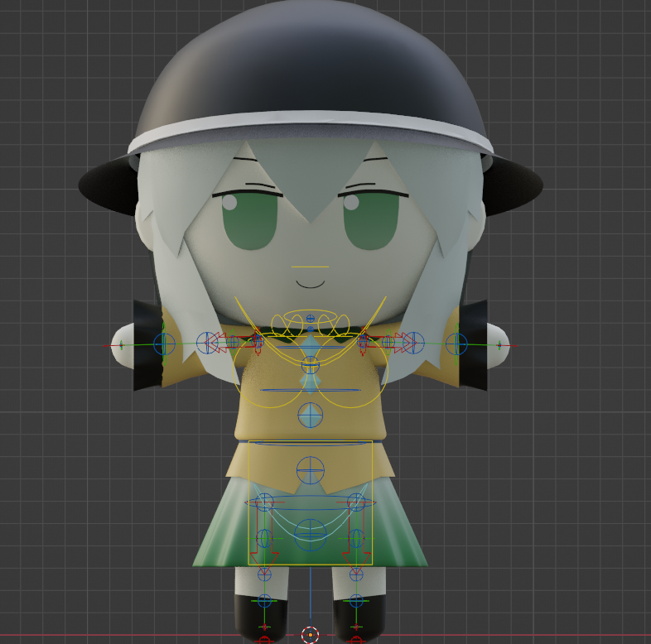Select the blue hand control on screen-right arm

click(x=456, y=344)
